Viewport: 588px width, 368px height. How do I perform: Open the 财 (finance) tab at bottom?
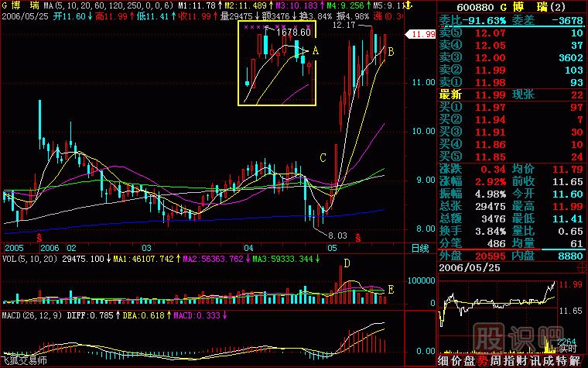click(x=518, y=361)
